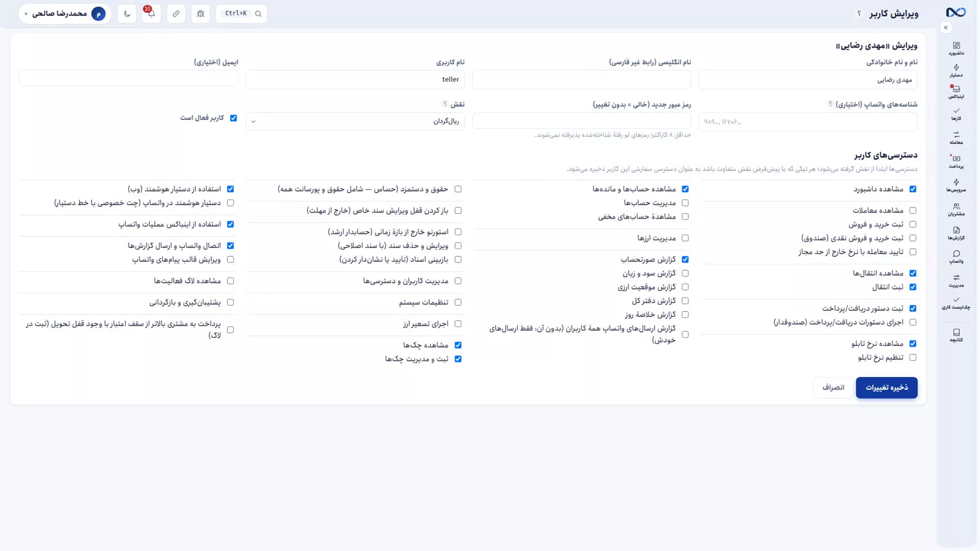Click the bug report icon in toolbar
The image size is (980, 551).
pos(200,13)
